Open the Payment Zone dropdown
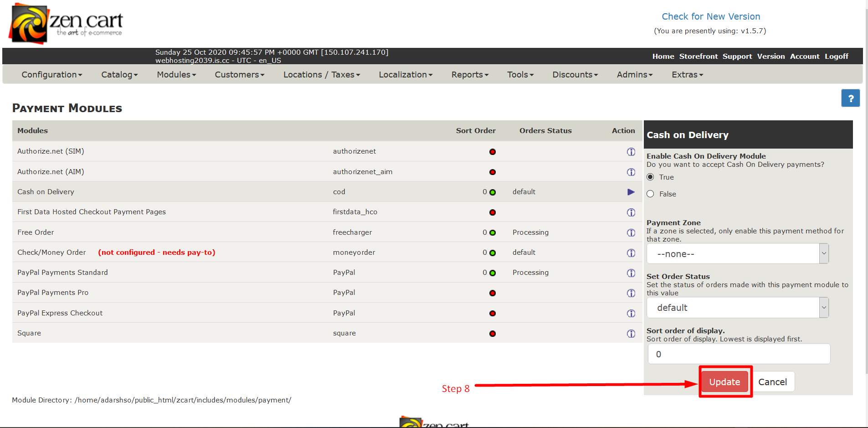 click(737, 253)
